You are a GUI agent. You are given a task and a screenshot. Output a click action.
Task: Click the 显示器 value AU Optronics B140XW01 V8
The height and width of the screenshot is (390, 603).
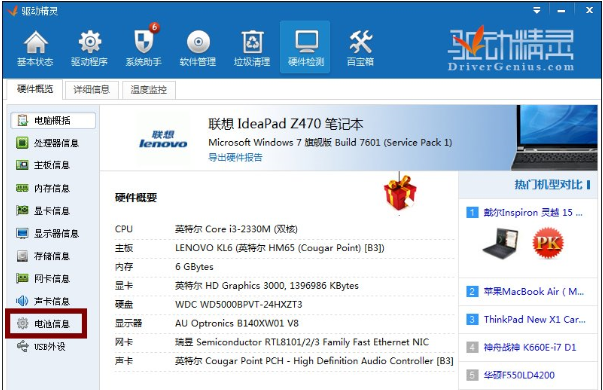click(237, 323)
